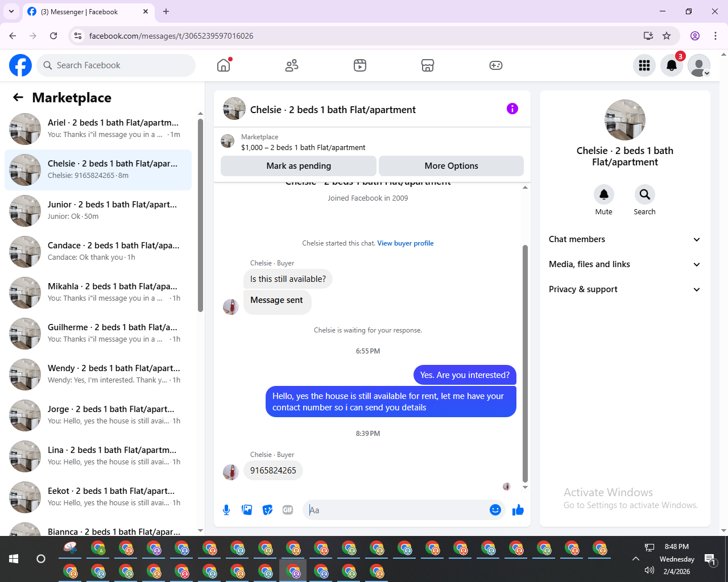Select the active Chelsie conversation row
728x582 pixels.
coord(98,170)
